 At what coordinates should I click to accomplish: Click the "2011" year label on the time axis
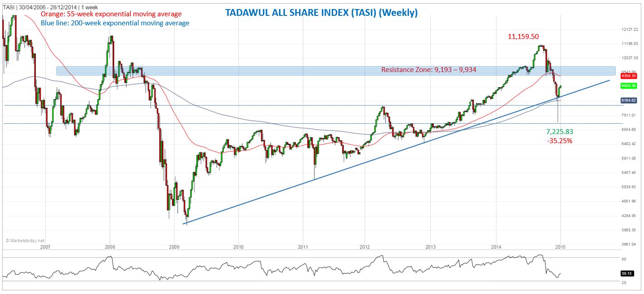coord(303,247)
